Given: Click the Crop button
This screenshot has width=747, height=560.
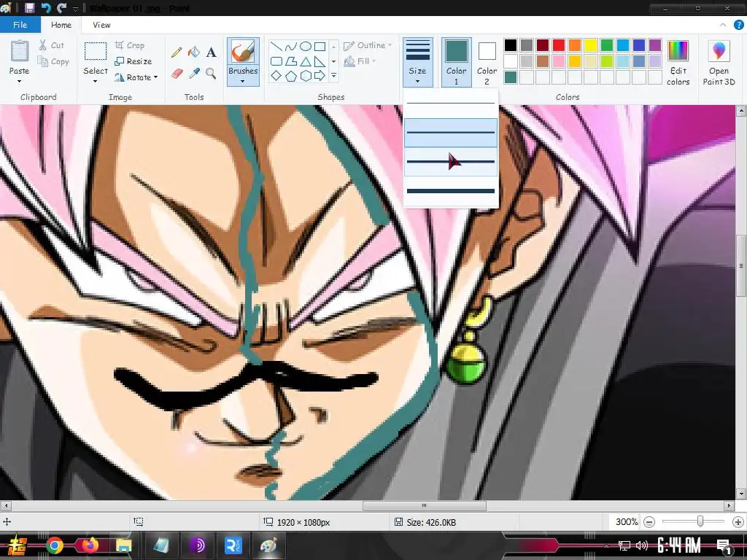Looking at the screenshot, I should 130,45.
